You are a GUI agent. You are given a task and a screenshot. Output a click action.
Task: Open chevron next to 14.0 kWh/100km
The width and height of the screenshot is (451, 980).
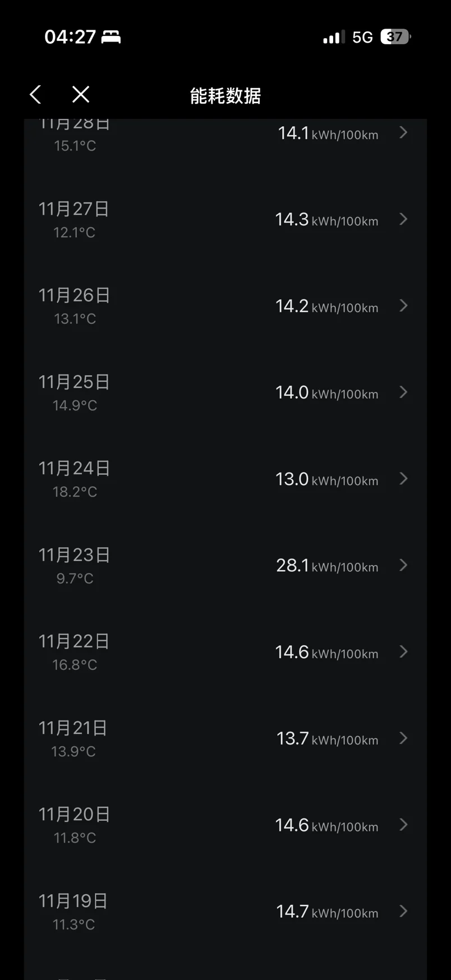tap(403, 392)
